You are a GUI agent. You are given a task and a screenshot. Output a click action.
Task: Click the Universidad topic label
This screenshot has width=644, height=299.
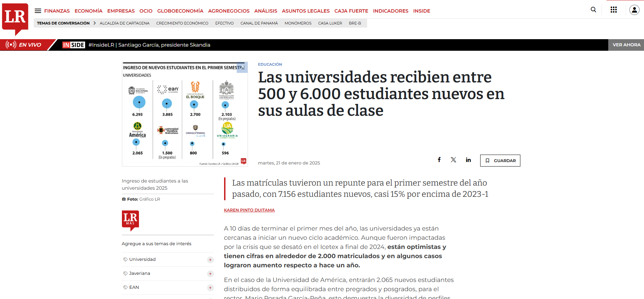pyautogui.click(x=142, y=259)
